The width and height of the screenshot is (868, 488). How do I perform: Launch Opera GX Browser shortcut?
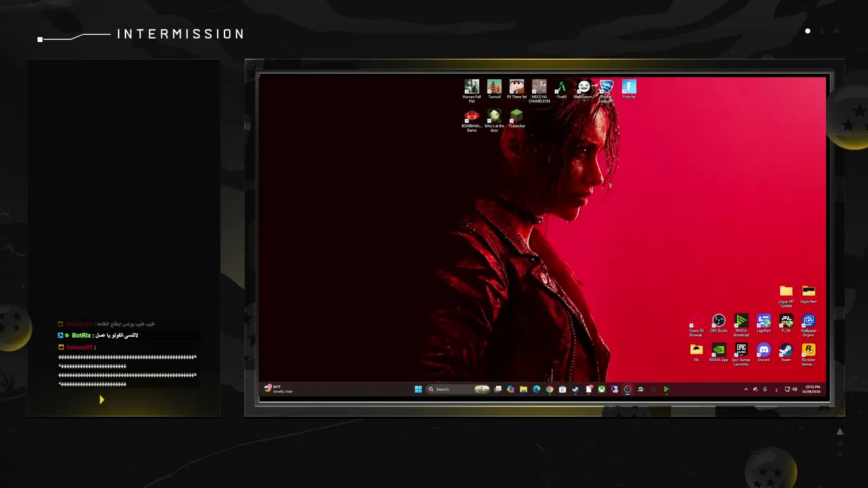pos(696,325)
